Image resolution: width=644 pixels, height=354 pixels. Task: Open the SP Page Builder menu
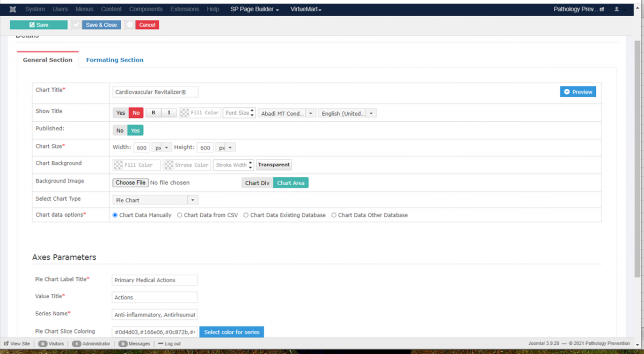pos(254,9)
